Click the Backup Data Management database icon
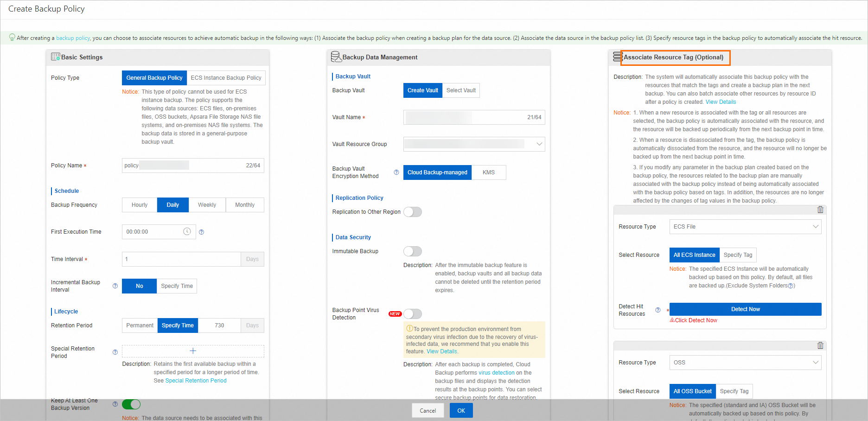This screenshot has height=421, width=868. [x=336, y=57]
